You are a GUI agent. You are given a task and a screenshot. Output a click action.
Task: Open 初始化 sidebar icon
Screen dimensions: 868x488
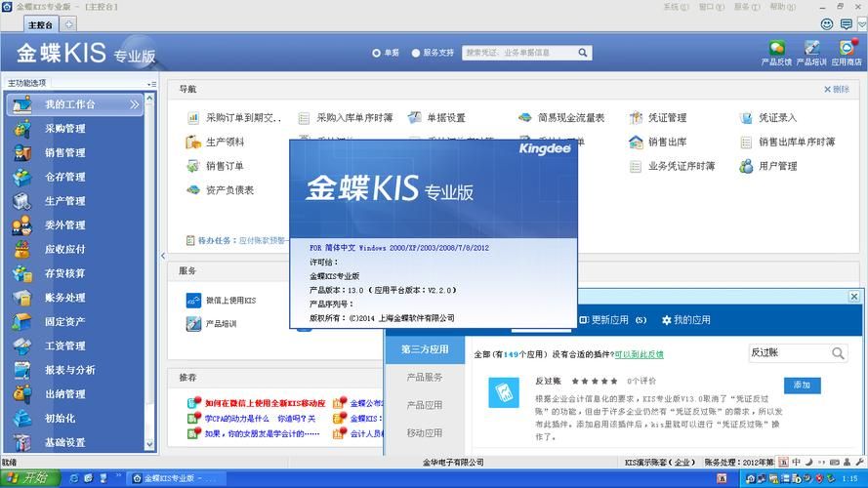tap(22, 419)
